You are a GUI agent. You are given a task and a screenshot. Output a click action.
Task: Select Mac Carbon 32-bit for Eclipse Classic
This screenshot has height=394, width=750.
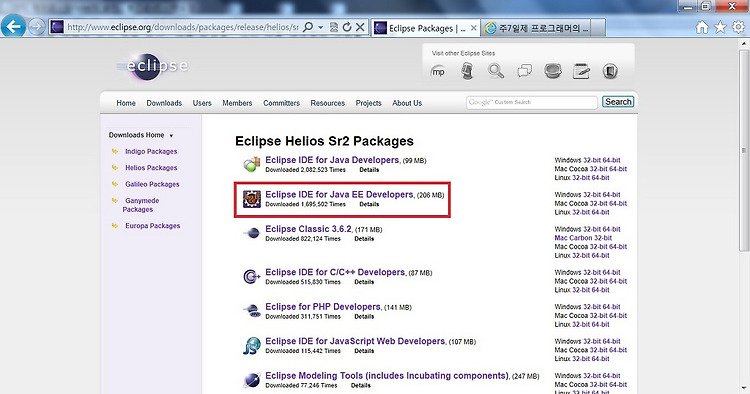(583, 238)
